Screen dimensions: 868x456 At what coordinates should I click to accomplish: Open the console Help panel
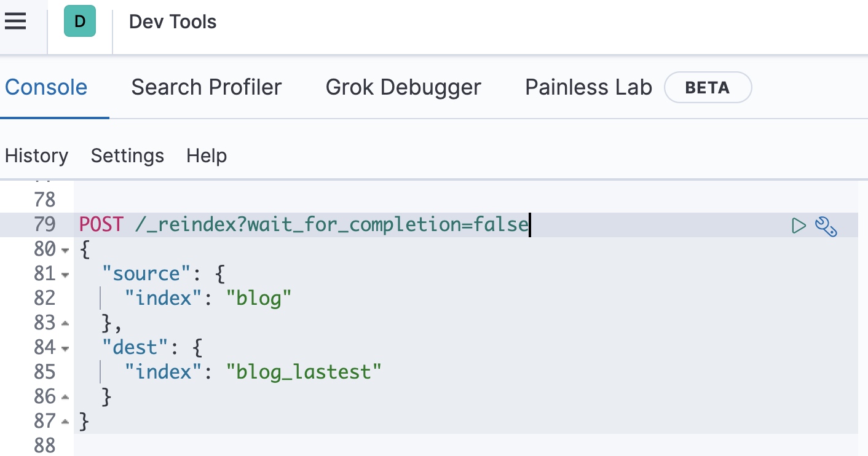coord(207,155)
